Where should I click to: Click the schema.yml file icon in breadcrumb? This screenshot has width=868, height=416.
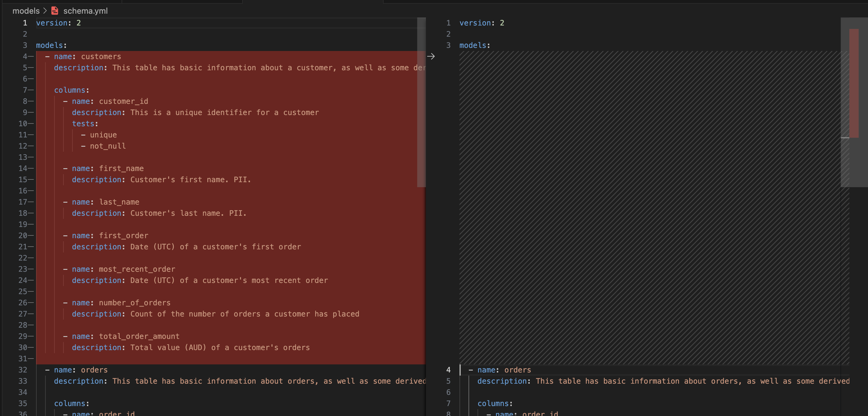tap(55, 11)
